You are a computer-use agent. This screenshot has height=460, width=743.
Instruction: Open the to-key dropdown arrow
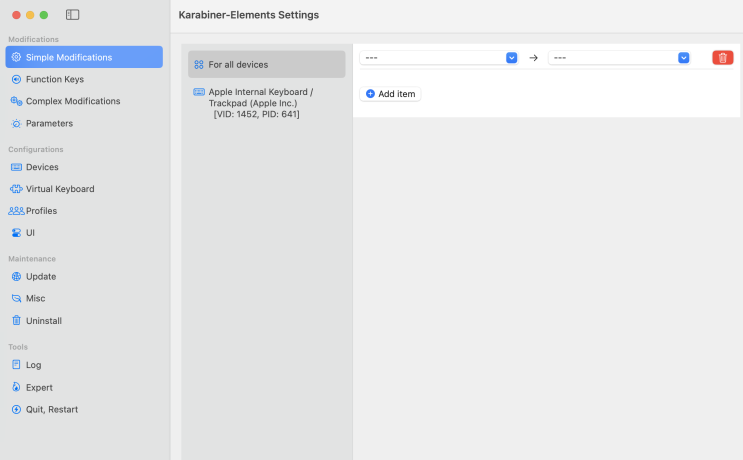683,58
